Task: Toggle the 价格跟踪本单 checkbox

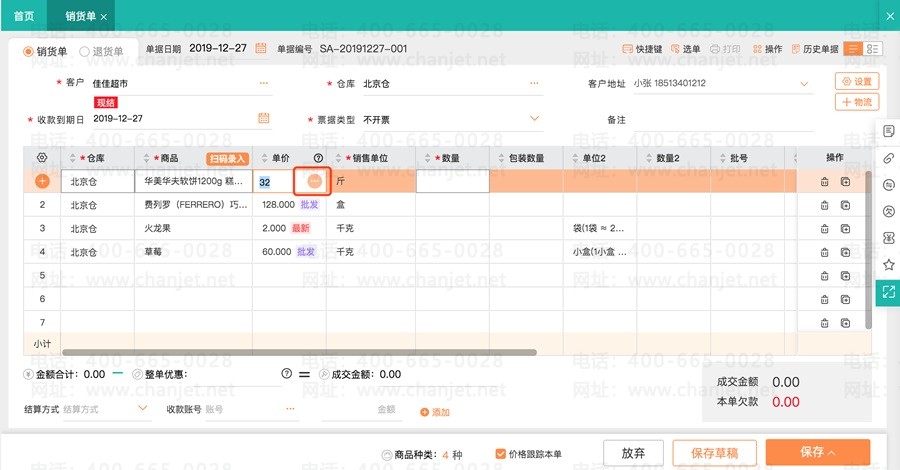Action: pos(501,454)
